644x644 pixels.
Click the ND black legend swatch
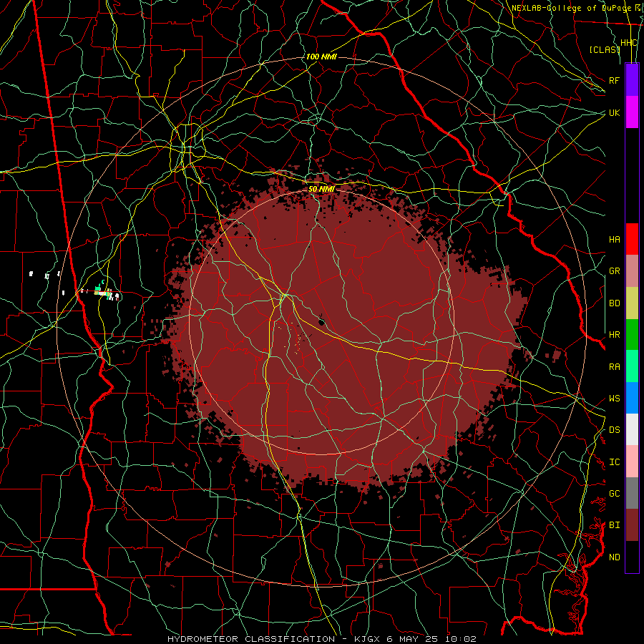pyautogui.click(x=632, y=557)
